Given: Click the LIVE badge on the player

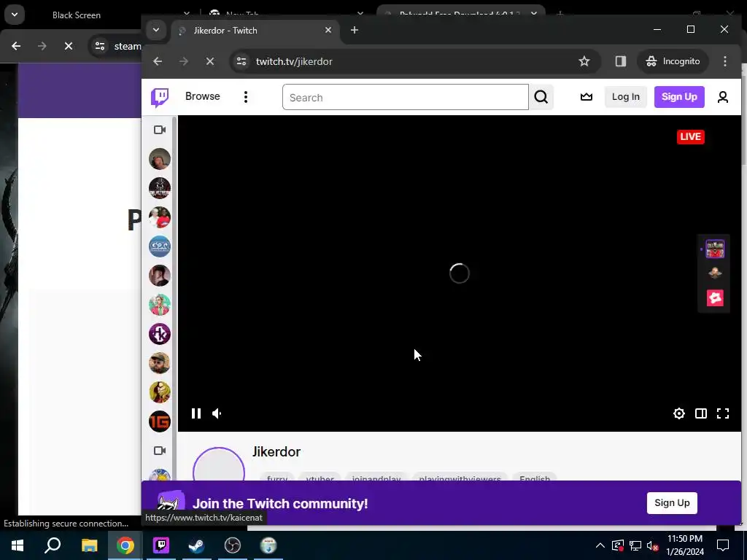Looking at the screenshot, I should pyautogui.click(x=690, y=136).
